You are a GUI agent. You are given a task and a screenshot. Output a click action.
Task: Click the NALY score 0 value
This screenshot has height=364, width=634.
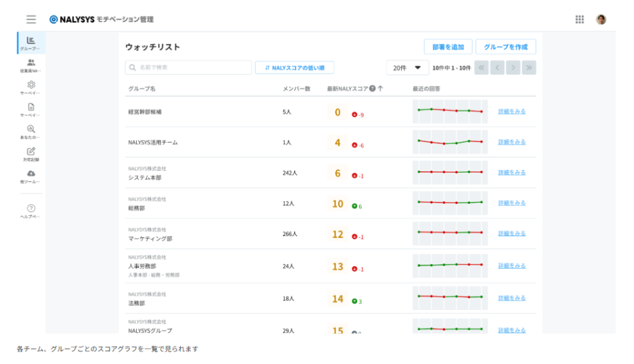click(338, 112)
